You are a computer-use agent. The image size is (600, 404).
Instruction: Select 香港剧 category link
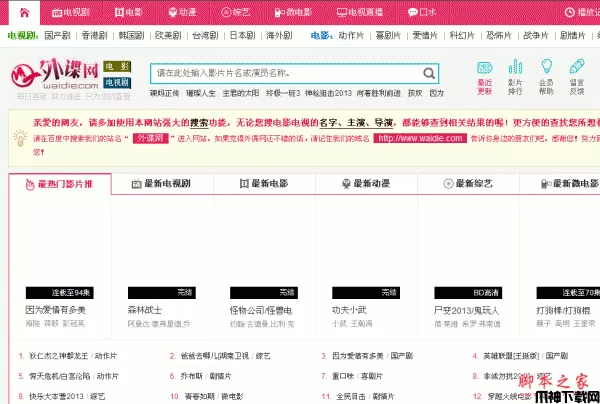tap(95, 36)
